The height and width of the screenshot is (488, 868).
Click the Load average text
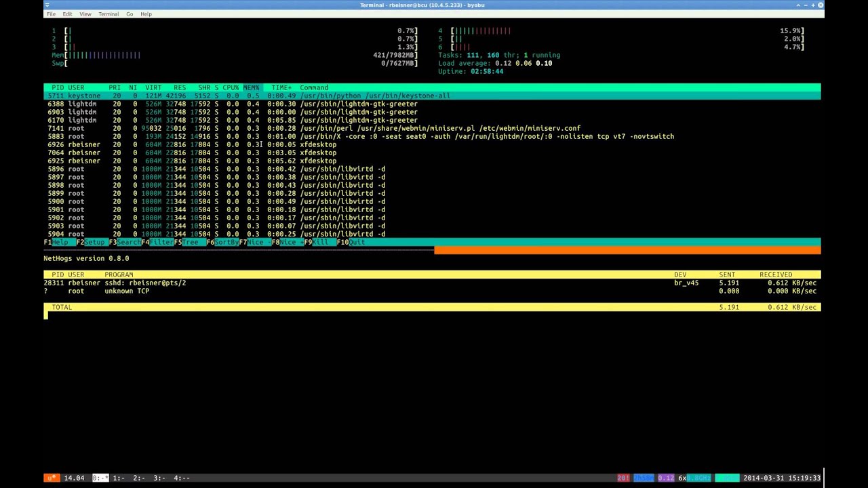point(495,63)
